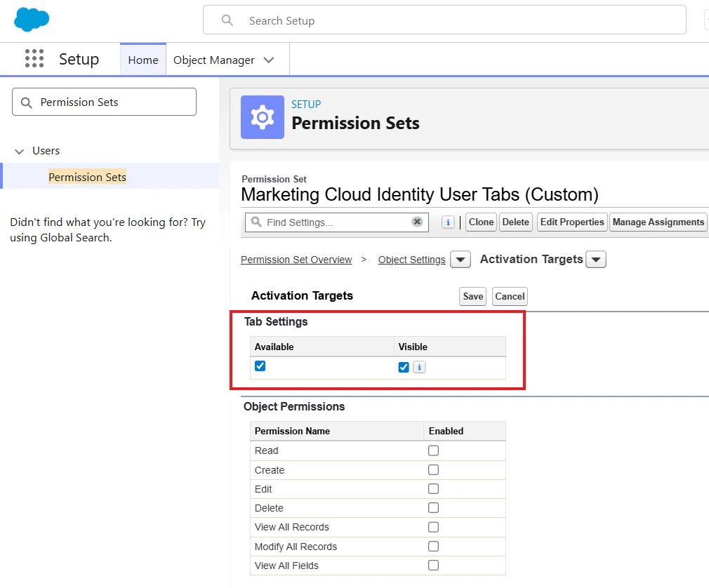The width and height of the screenshot is (709, 588).
Task: Click the Clone button
Action: tap(481, 222)
